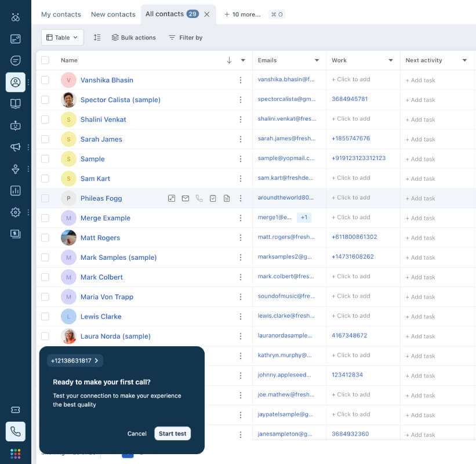Image resolution: width=476 pixels, height=464 pixels.
Task: Check the box for Sample contact
Action: 45,159
